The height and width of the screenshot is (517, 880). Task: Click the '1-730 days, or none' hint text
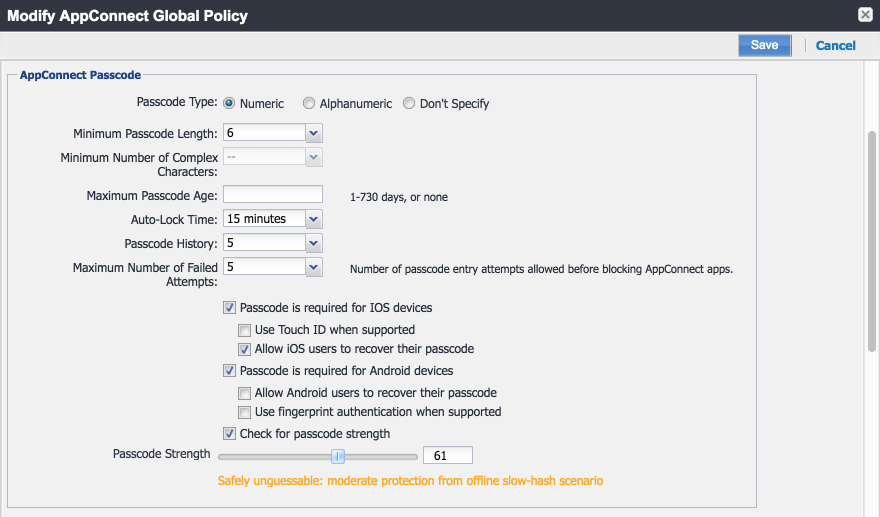[x=399, y=197]
